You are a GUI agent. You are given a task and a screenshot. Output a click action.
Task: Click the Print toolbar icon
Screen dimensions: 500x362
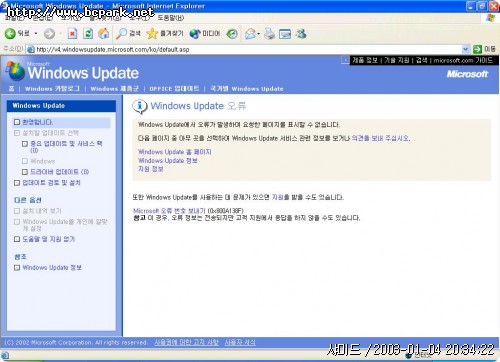269,34
